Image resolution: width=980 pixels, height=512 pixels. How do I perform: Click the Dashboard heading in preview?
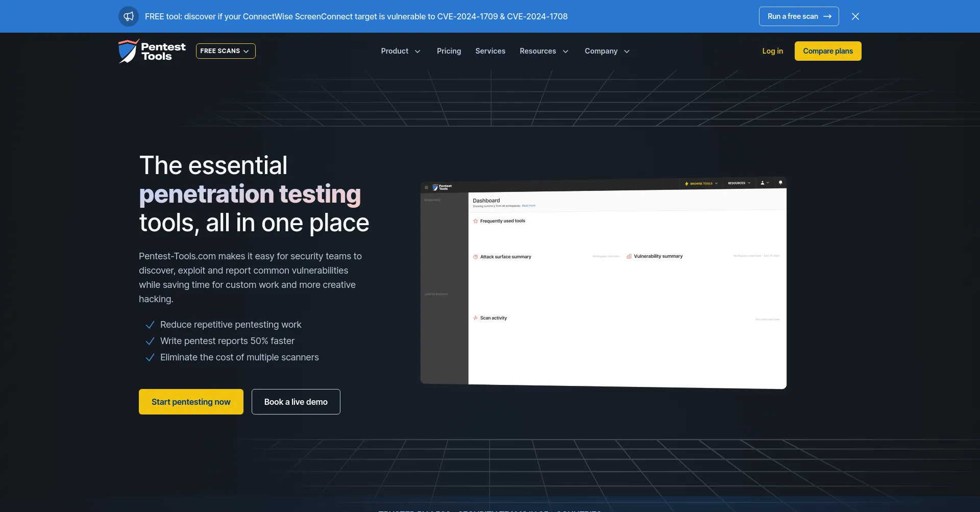coord(486,201)
